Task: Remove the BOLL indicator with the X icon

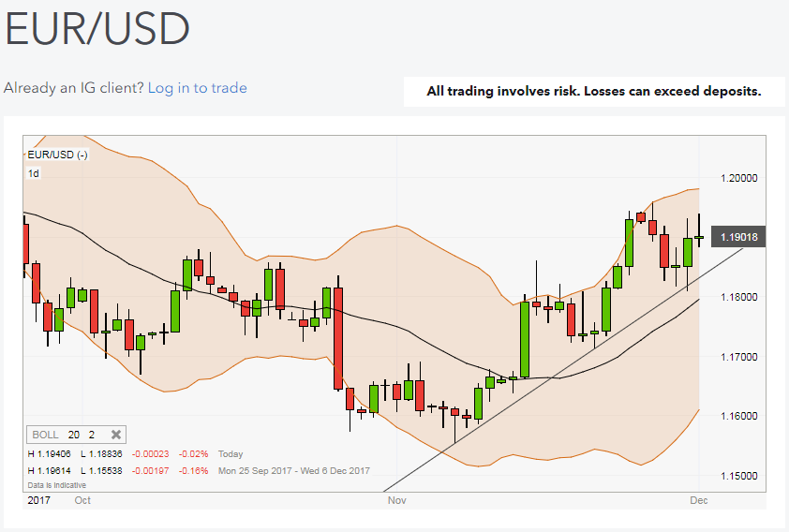Action: [x=116, y=435]
